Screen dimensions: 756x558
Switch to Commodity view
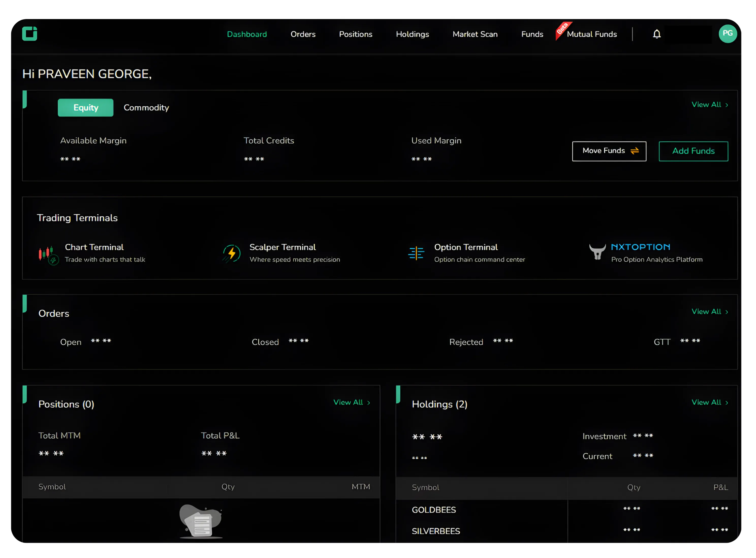coord(146,107)
